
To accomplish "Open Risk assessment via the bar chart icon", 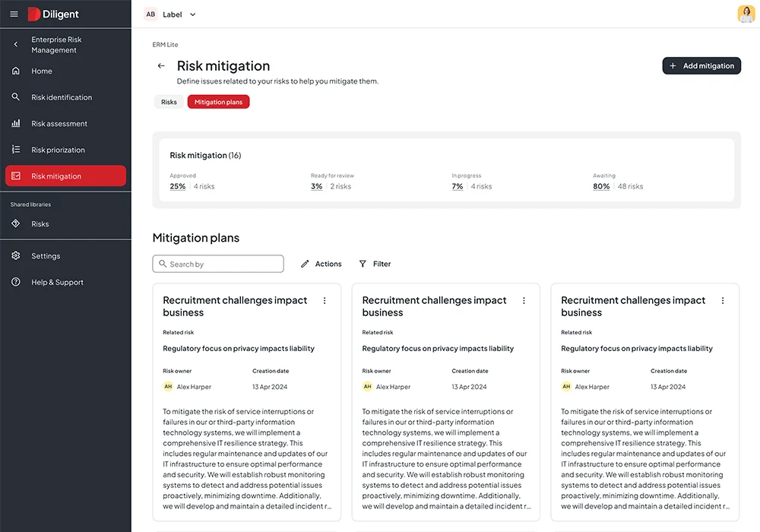I will (15, 123).
